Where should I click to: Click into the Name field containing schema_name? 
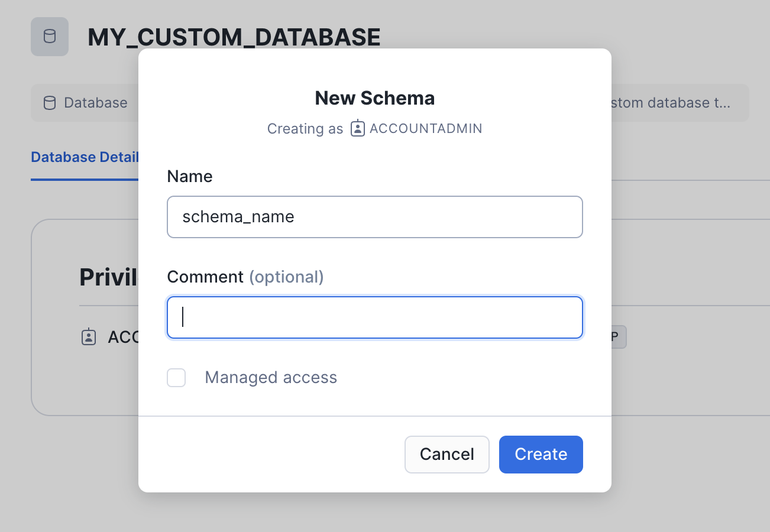click(x=374, y=217)
